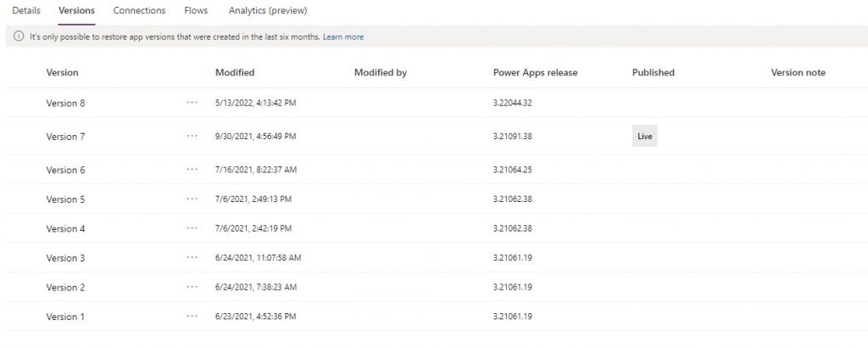Click the Live badge on Version 7
The width and height of the screenshot is (868, 348).
[644, 136]
